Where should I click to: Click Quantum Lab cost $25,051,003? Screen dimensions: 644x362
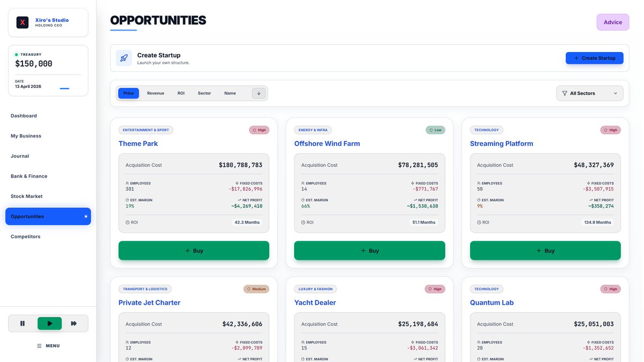tap(594, 324)
